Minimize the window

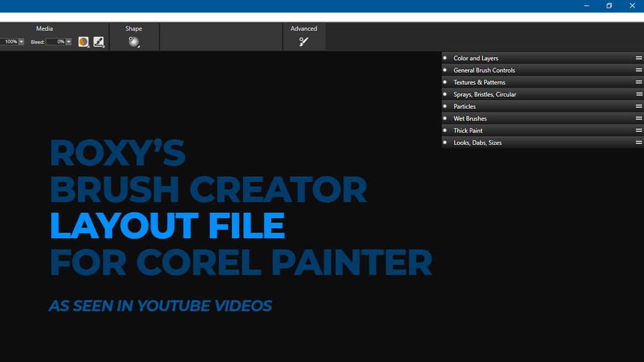586,6
